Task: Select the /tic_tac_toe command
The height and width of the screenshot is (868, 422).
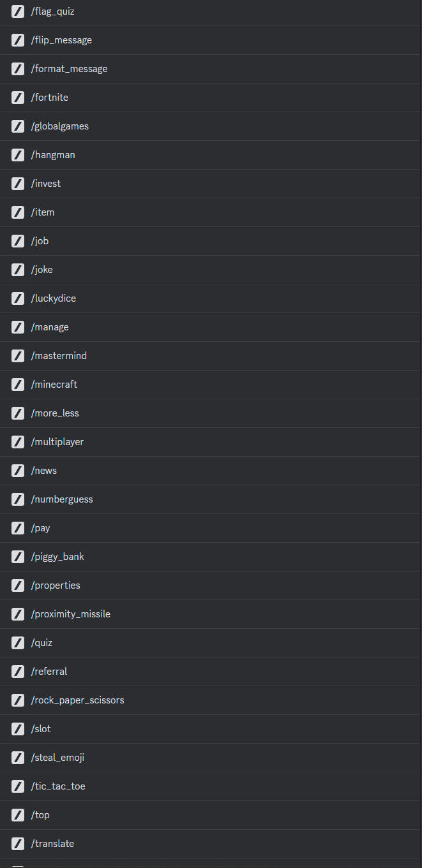Action: pos(211,786)
